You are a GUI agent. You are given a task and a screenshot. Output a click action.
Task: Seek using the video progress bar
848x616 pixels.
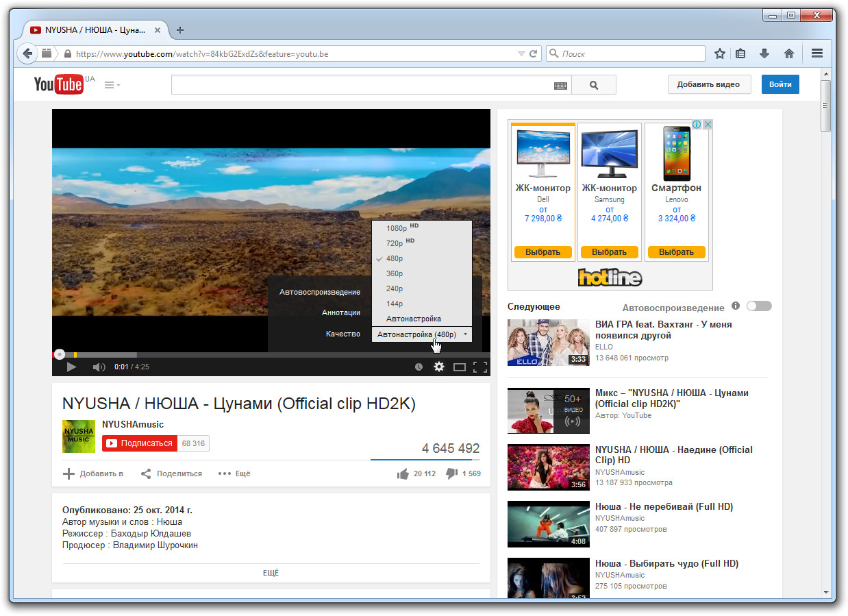coord(271,354)
